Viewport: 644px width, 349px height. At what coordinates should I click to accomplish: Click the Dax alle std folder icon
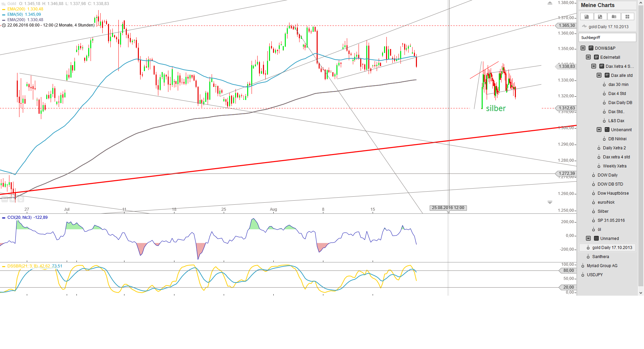tap(607, 75)
